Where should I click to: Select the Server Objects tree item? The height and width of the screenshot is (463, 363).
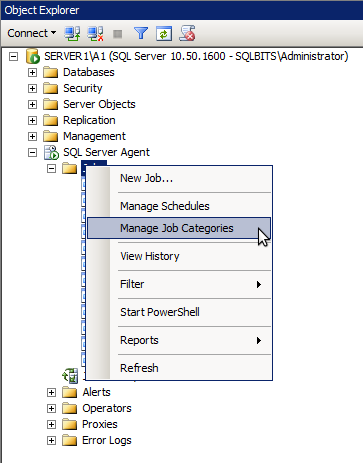(99, 104)
